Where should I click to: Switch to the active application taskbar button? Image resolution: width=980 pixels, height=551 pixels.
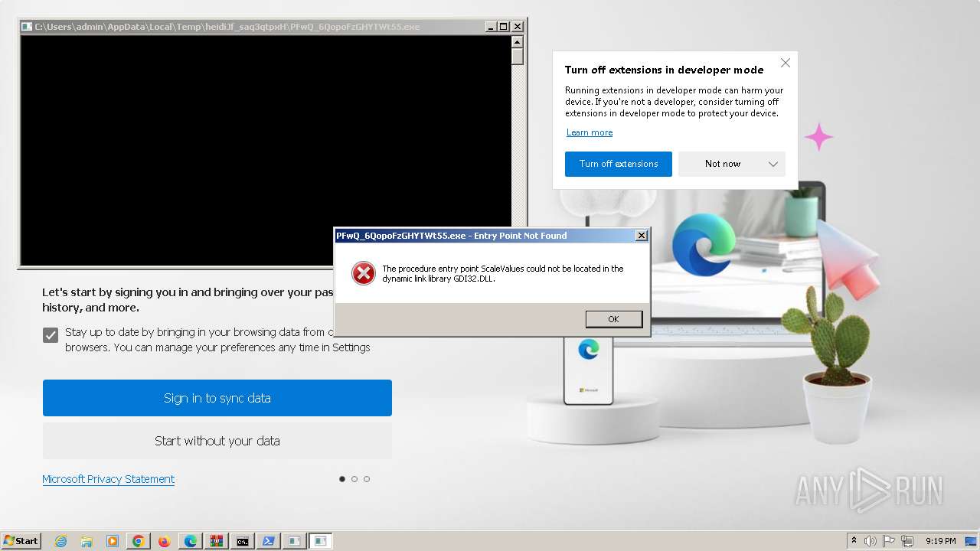pyautogui.click(x=321, y=541)
